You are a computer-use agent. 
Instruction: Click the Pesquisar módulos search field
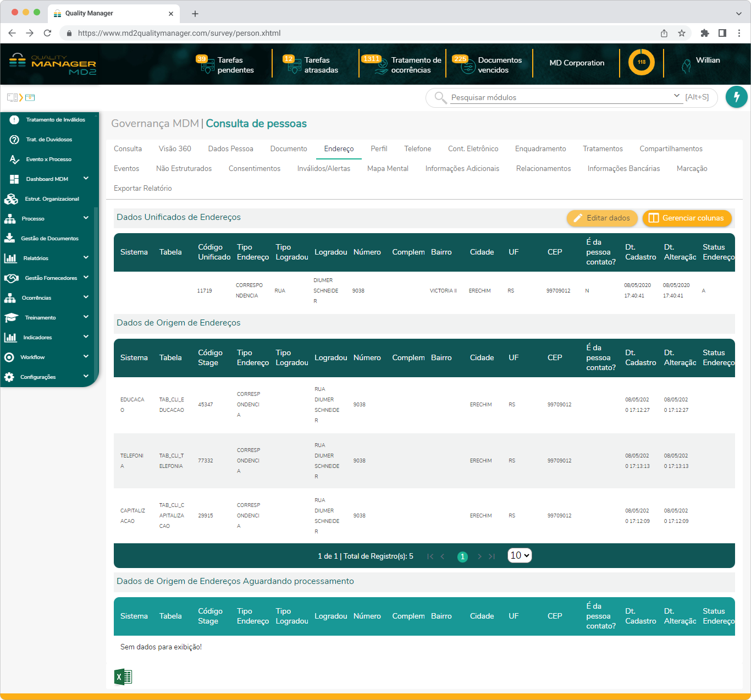coord(560,97)
